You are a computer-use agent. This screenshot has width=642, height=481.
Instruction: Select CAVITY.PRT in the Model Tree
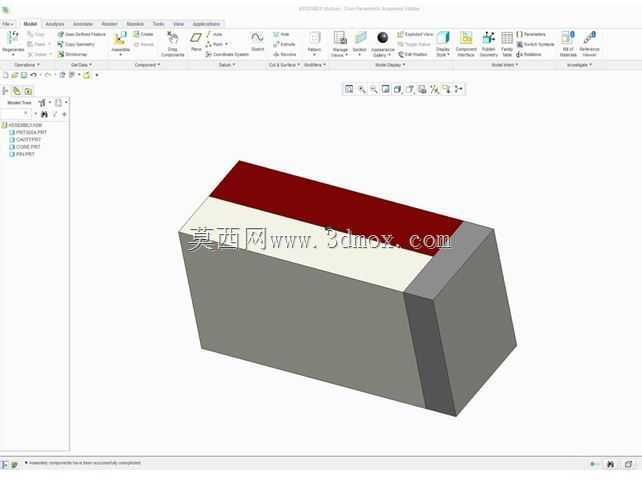tap(25, 140)
